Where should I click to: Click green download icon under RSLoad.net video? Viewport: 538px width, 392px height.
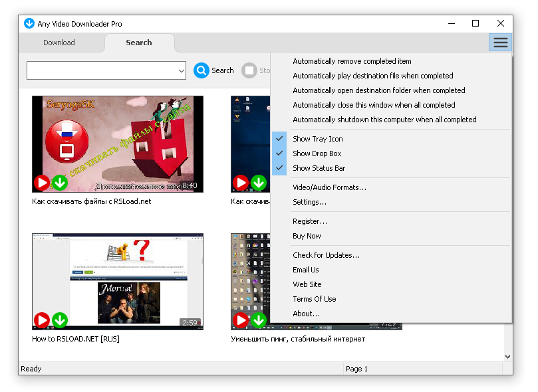point(60,182)
